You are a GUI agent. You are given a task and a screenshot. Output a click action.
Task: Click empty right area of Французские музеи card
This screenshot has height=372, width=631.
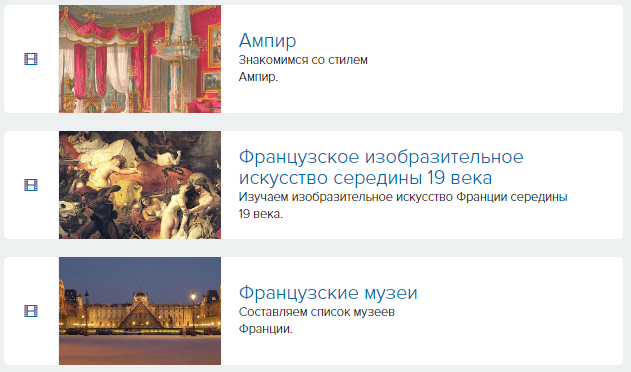tap(519, 311)
